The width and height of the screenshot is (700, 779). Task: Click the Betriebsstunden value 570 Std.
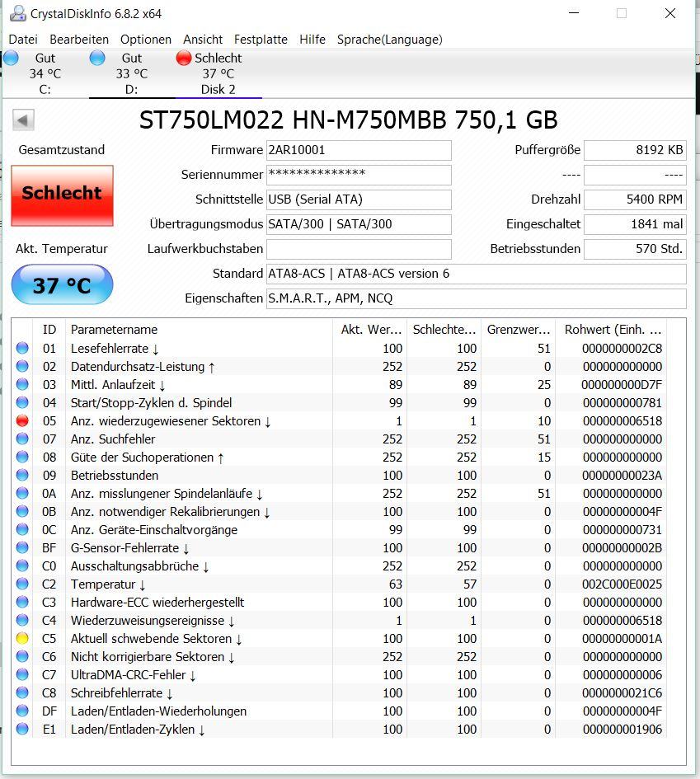635,250
